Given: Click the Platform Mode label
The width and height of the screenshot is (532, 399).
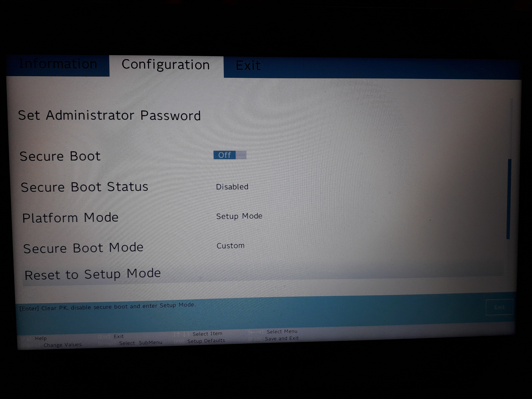Looking at the screenshot, I should (70, 218).
